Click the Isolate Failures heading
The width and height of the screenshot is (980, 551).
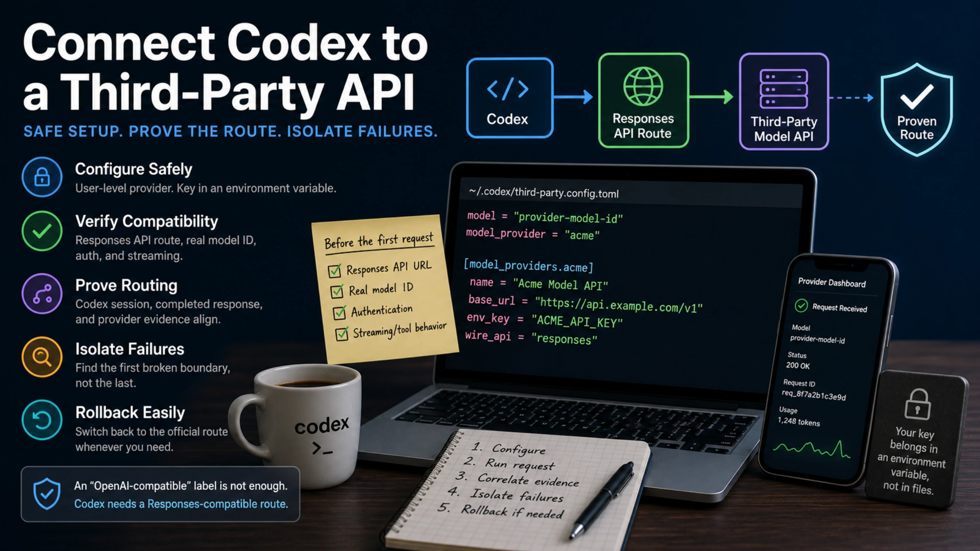129,349
